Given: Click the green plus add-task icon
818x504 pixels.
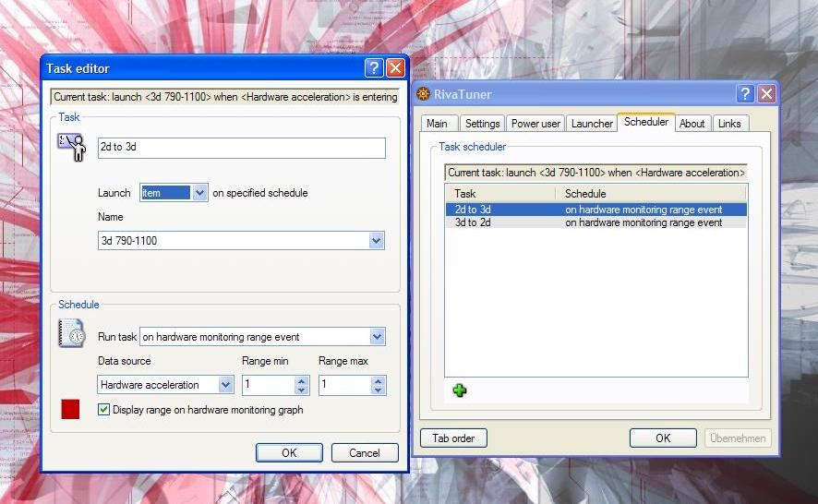Looking at the screenshot, I should coord(460,390).
